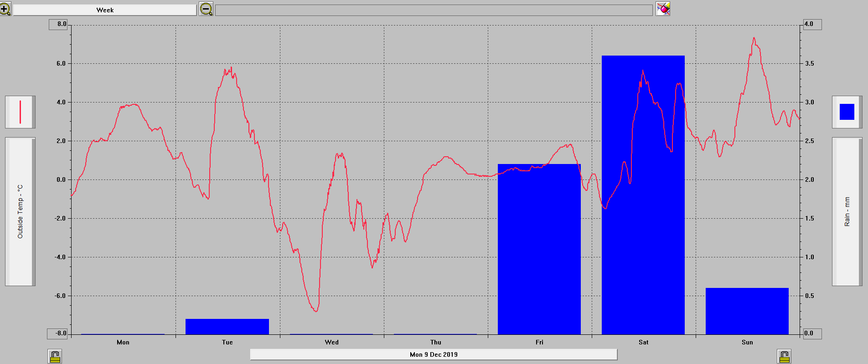Click the Mon 9 Dec 2019 date button

point(434,354)
